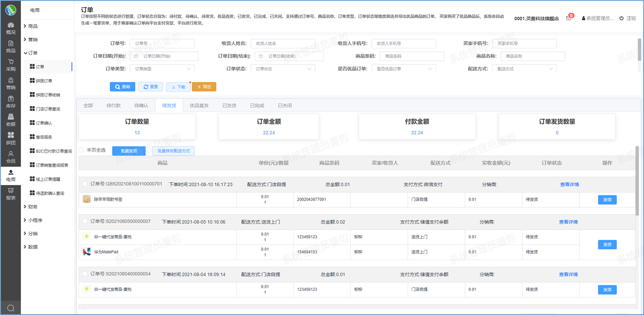Open the 概况 overview sidebar icon
Image resolution: width=644 pixels, height=315 pixels.
11,28
